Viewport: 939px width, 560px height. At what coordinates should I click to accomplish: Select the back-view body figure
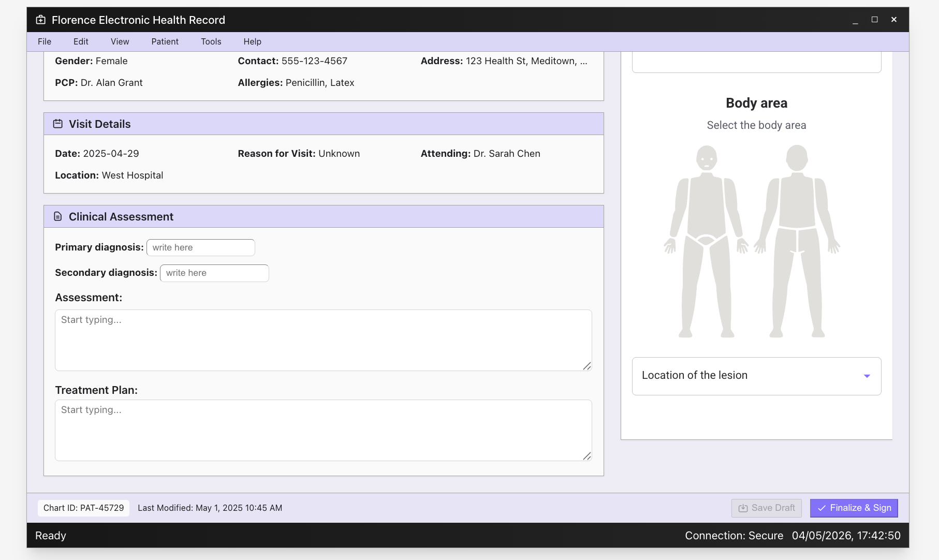[x=797, y=241]
